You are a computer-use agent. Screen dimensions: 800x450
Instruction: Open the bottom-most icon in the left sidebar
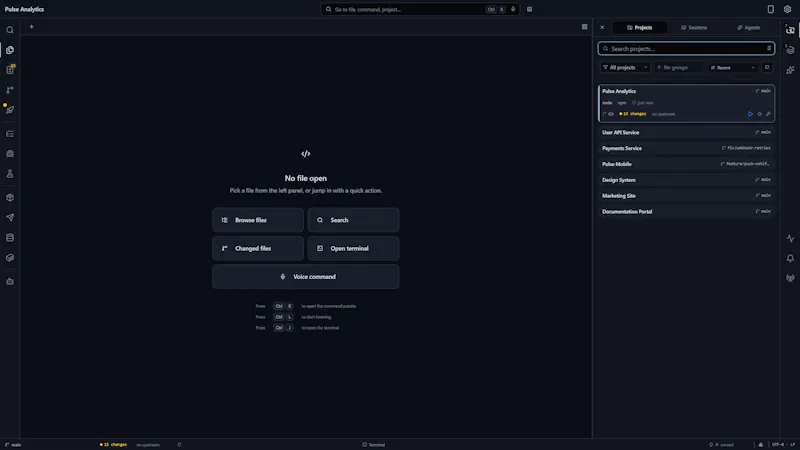click(x=10, y=282)
